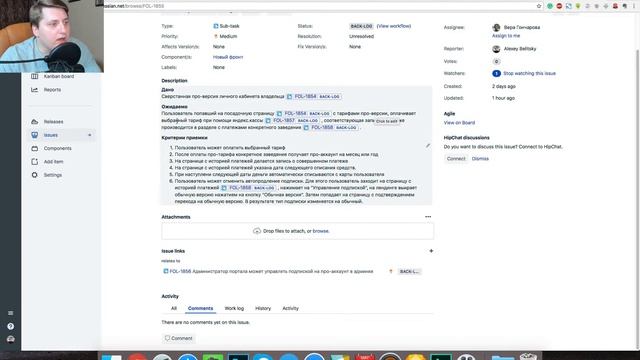640x360 pixels.
Task: Click the Sub-task type icon
Action: coord(216,26)
